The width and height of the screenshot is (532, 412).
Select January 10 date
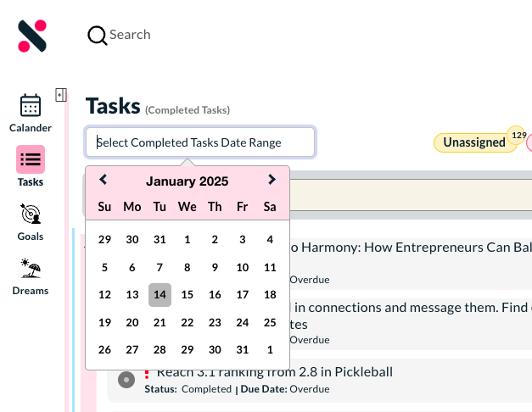point(243,268)
